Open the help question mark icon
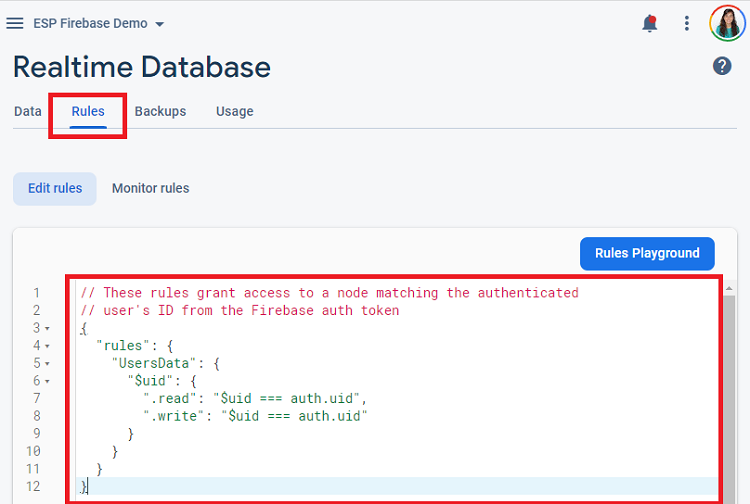Screen dimensions: 750x504 coord(722,66)
